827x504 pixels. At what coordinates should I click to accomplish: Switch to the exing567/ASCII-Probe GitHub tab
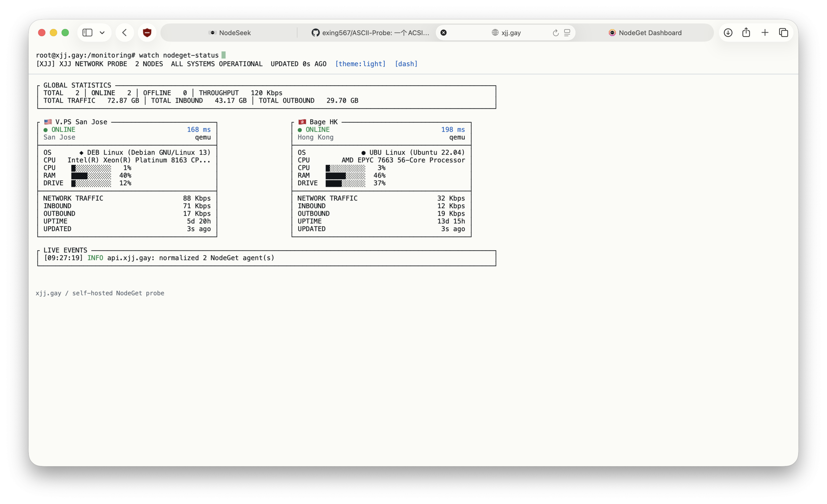[370, 33]
